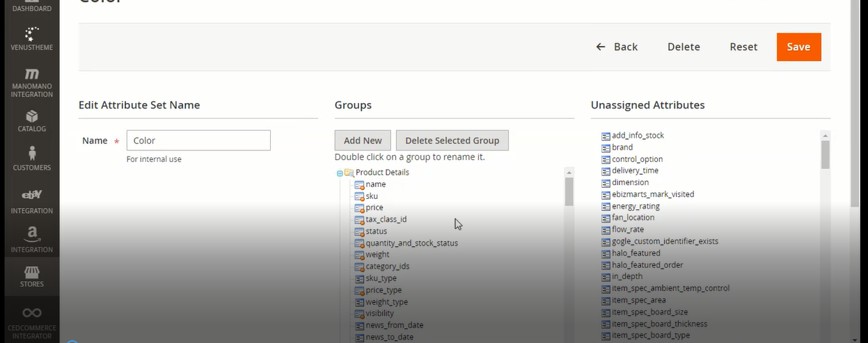Click icon beside delivery_time attribute
Screen dimensions: 868x343
(x=606, y=171)
